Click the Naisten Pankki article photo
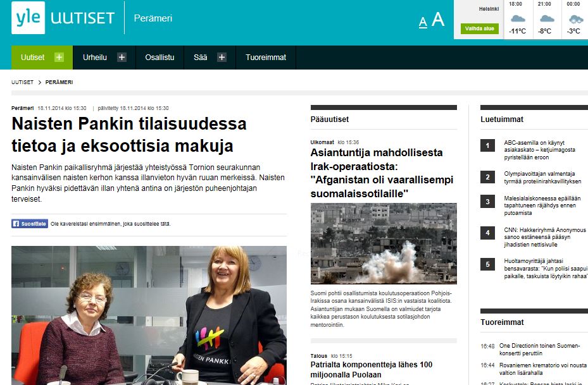This screenshot has width=588, height=385. (149, 315)
